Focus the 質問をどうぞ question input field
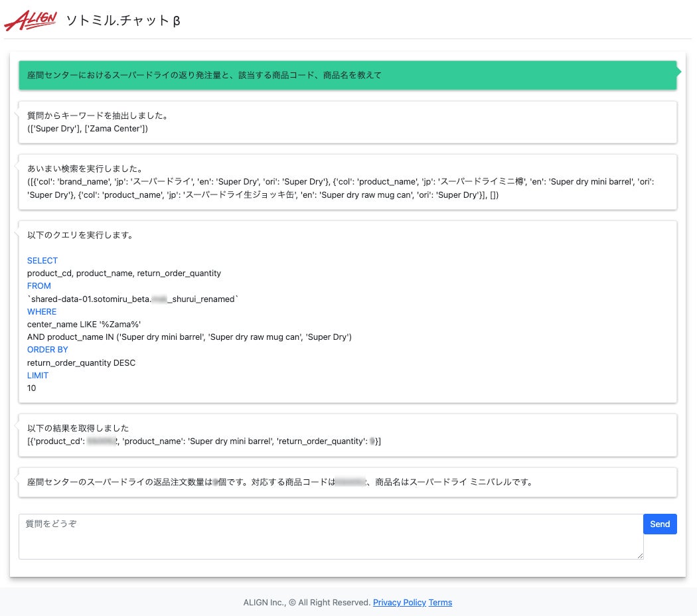 [x=331, y=536]
